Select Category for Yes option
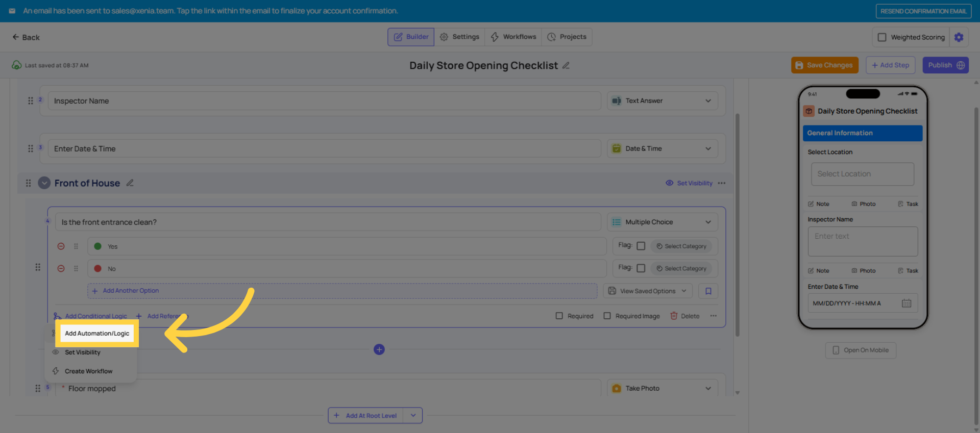This screenshot has height=433, width=980. tap(682, 246)
